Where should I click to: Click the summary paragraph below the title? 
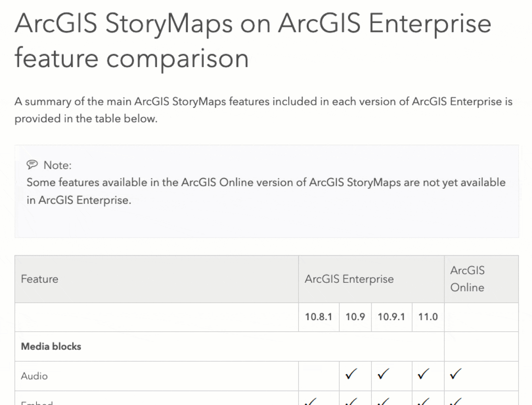(x=263, y=110)
